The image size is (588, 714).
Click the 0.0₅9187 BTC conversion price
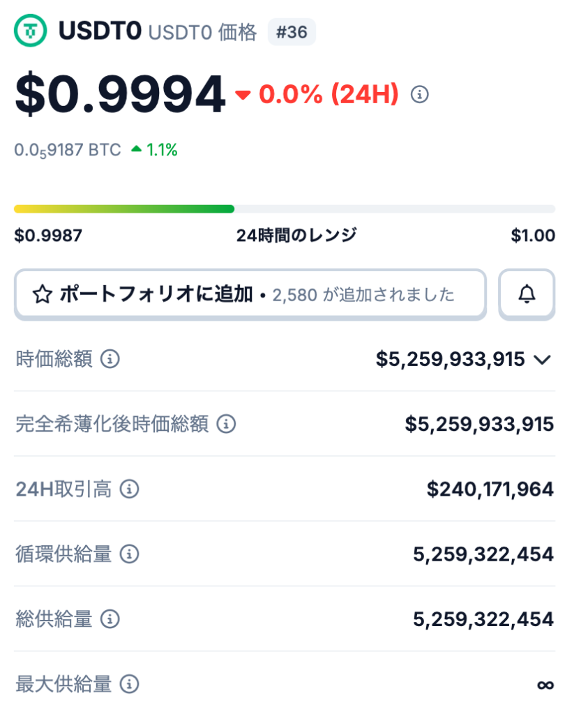[67, 149]
